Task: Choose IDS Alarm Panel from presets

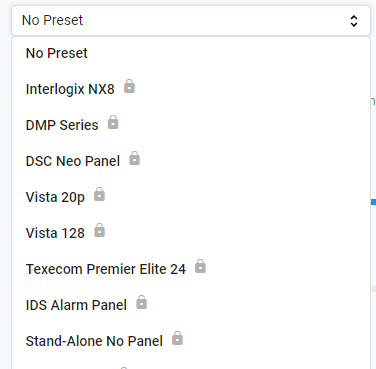Action: [191, 305]
